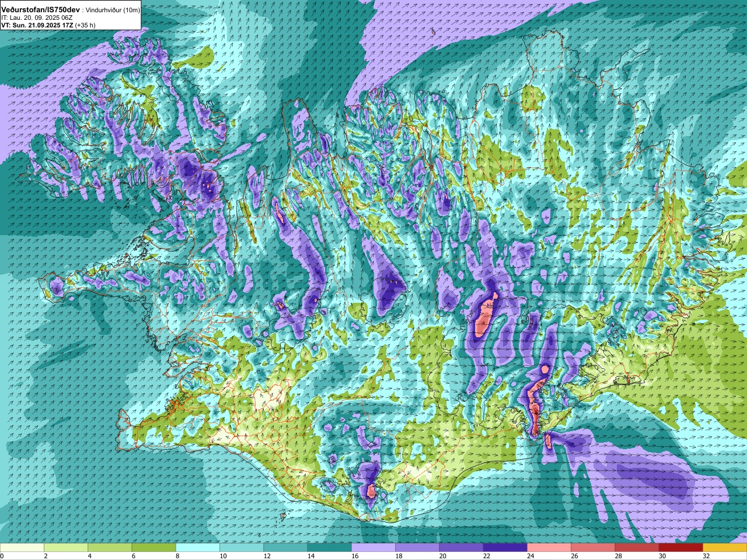
Task: Click the Vindurhviður (10m) label
Action: tap(113, 10)
